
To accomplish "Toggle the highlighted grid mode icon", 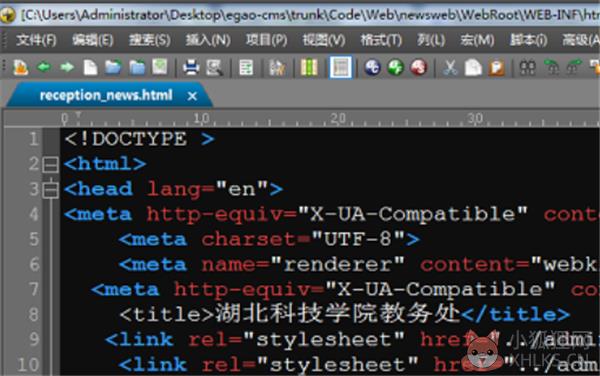I will [x=341, y=67].
